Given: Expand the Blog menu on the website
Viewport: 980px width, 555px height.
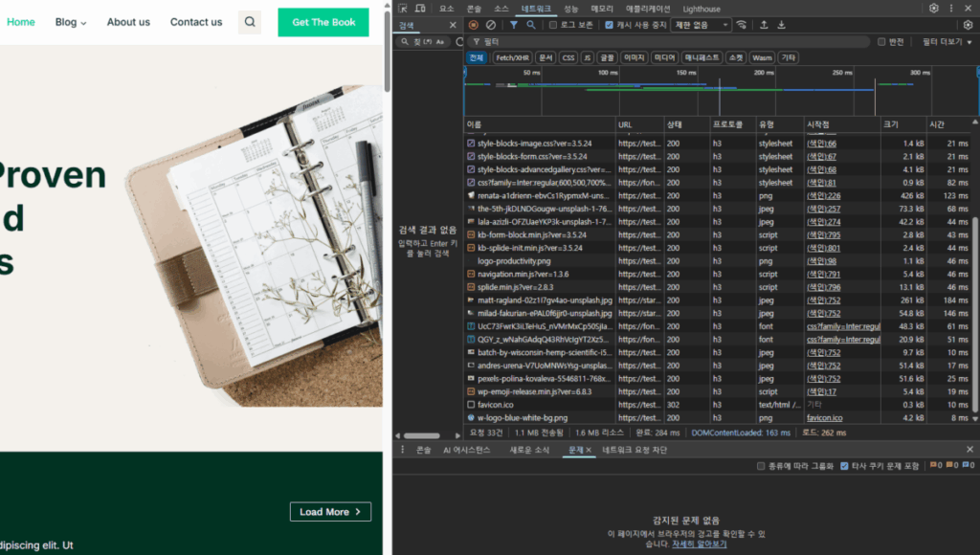Looking at the screenshot, I should point(70,22).
